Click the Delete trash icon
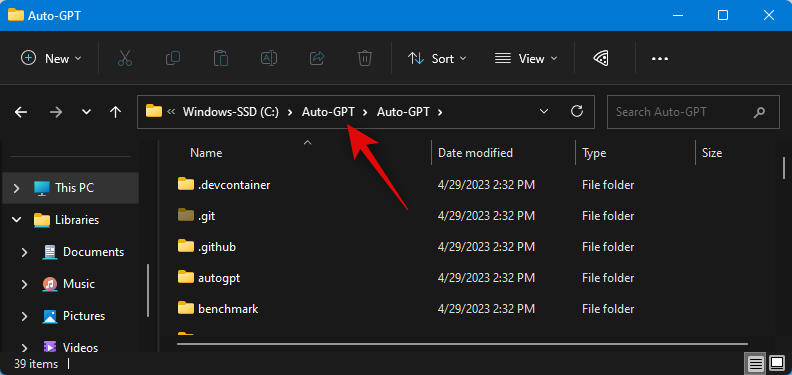792x375 pixels. click(365, 59)
